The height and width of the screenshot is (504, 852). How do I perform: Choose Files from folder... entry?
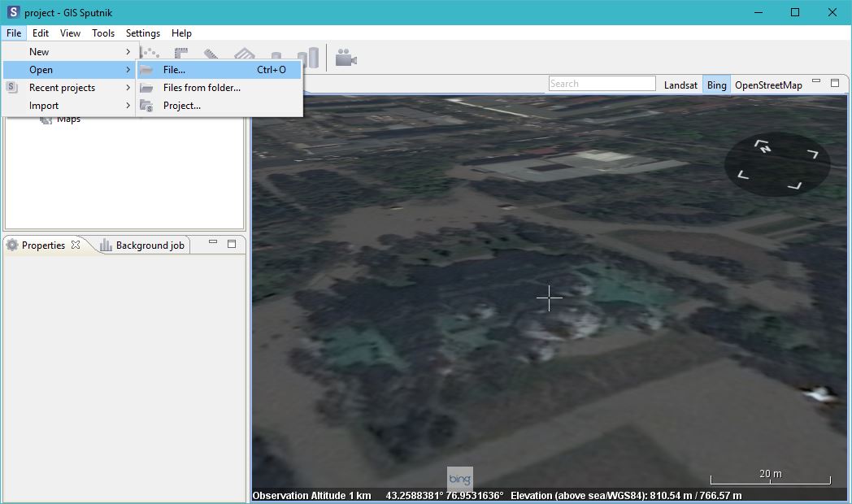click(219, 88)
